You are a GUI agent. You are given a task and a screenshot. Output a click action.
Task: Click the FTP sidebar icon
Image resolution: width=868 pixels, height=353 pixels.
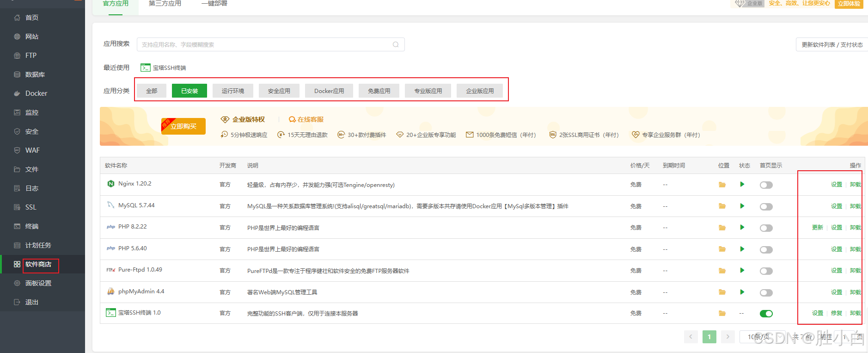17,56
